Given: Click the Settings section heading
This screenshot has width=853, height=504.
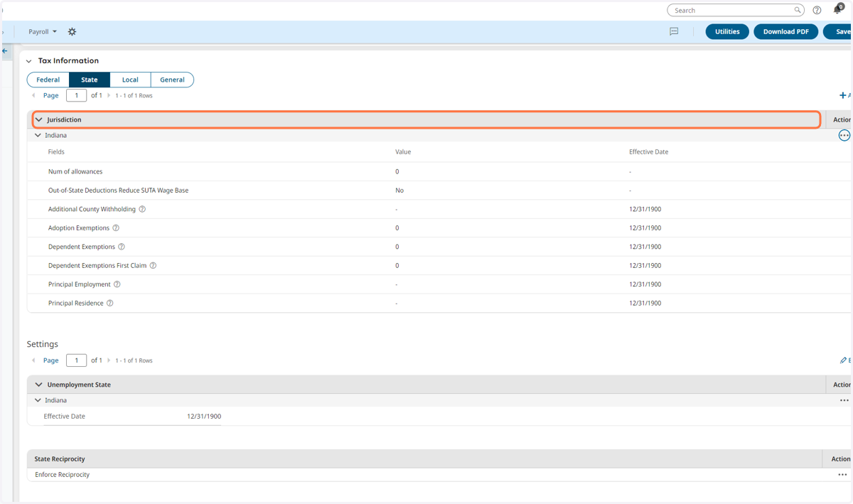Looking at the screenshot, I should point(43,344).
